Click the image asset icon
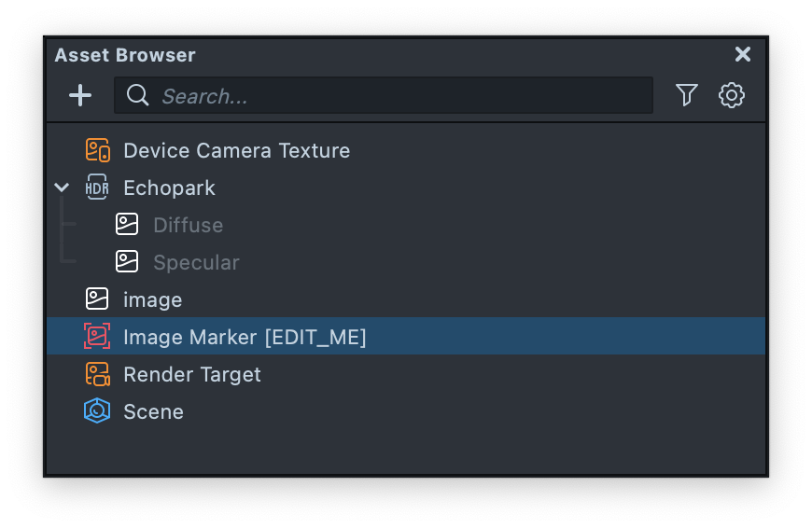 pyautogui.click(x=97, y=299)
